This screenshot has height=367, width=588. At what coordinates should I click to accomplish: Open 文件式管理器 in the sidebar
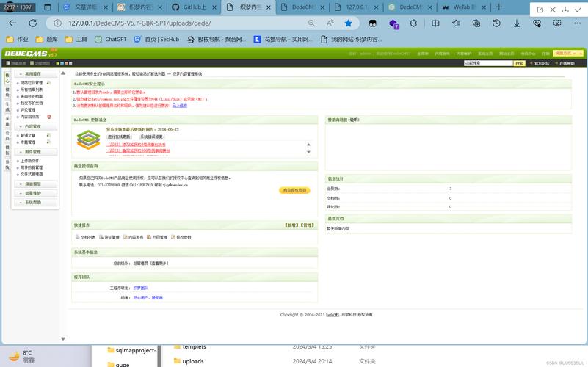pos(32,174)
